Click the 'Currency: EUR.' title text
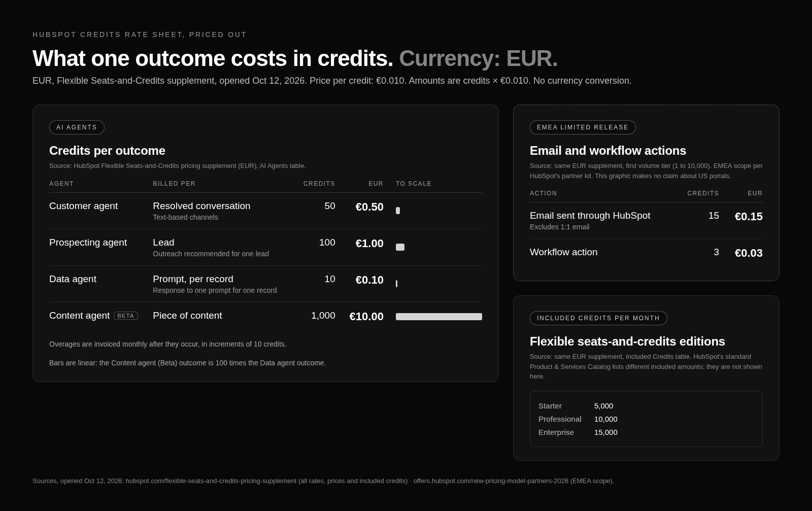Image resolution: width=812 pixels, height=511 pixels. pyautogui.click(x=478, y=58)
